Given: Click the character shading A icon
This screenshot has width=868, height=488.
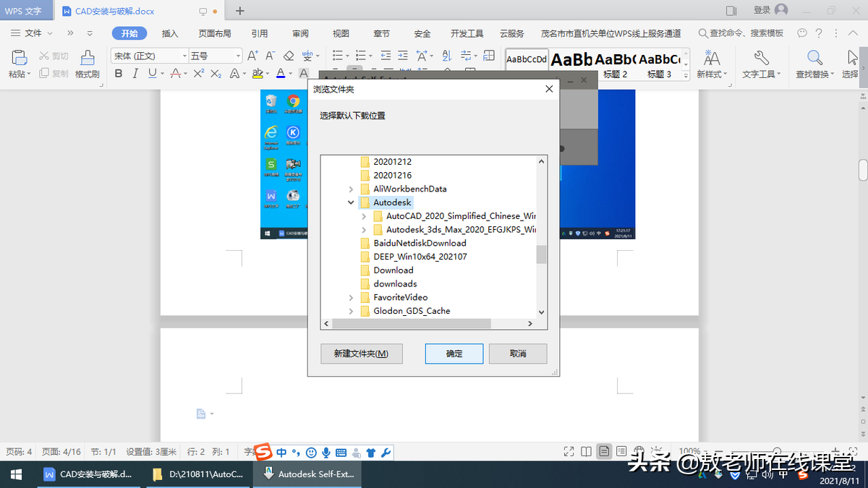Looking at the screenshot, I should 304,74.
